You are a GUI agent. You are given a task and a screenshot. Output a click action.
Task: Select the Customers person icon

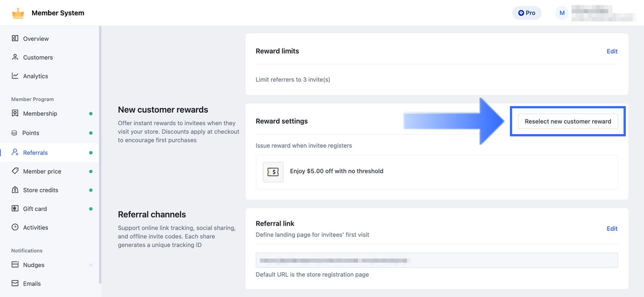pos(15,57)
